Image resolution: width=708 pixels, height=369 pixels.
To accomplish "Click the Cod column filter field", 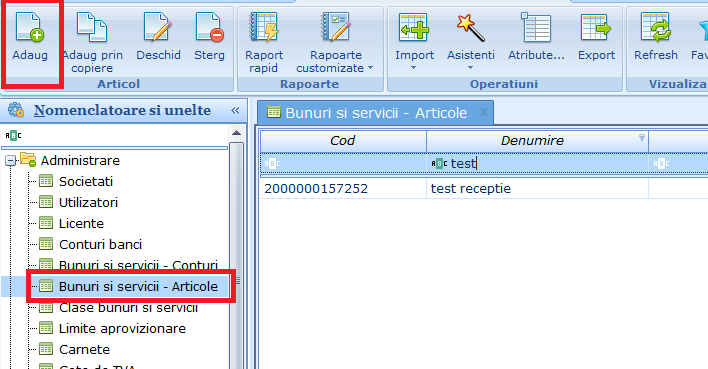I will point(343,163).
